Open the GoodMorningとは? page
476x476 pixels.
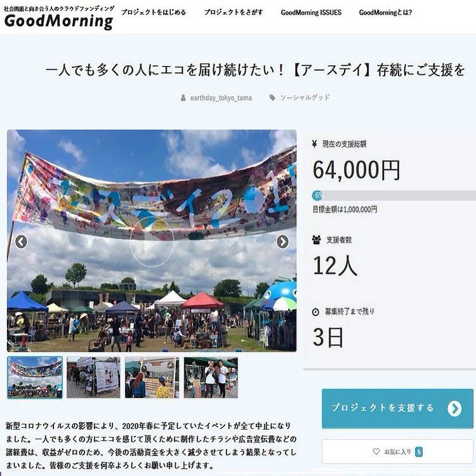coord(385,13)
